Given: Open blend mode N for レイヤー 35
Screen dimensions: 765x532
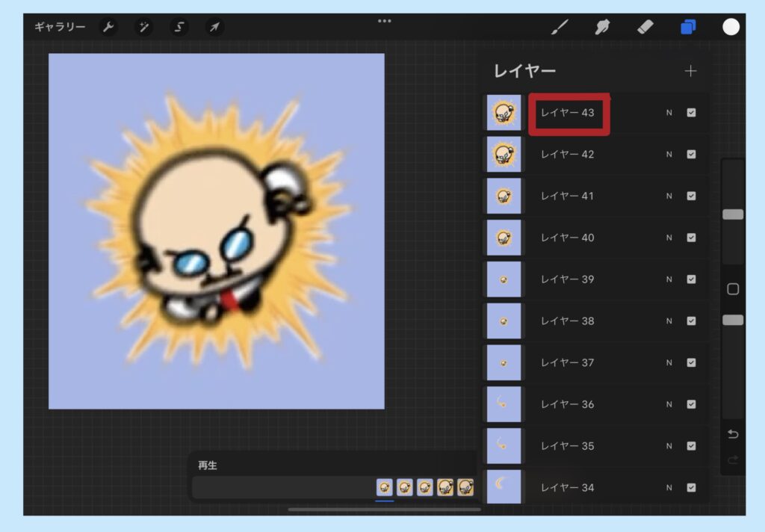Looking at the screenshot, I should [x=669, y=445].
